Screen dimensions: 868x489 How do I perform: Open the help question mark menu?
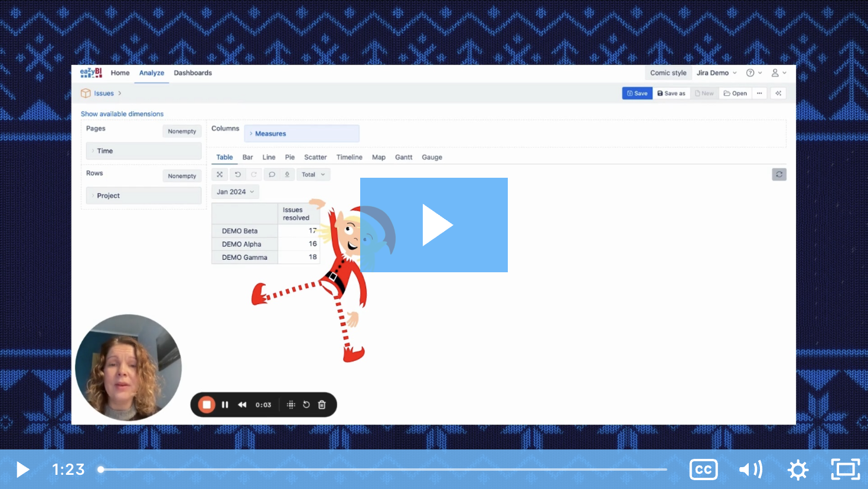pyautogui.click(x=753, y=73)
